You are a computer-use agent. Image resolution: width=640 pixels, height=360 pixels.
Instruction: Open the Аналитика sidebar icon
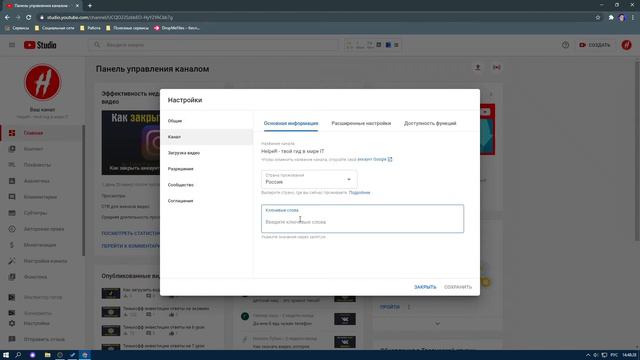point(12,181)
